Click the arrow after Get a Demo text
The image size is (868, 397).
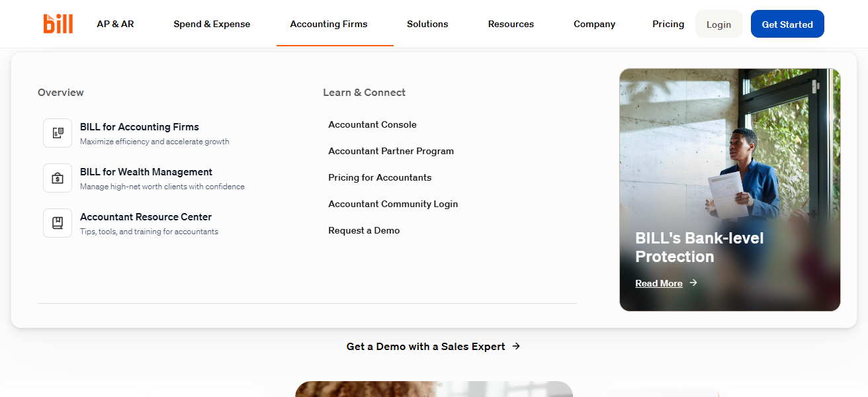(516, 346)
